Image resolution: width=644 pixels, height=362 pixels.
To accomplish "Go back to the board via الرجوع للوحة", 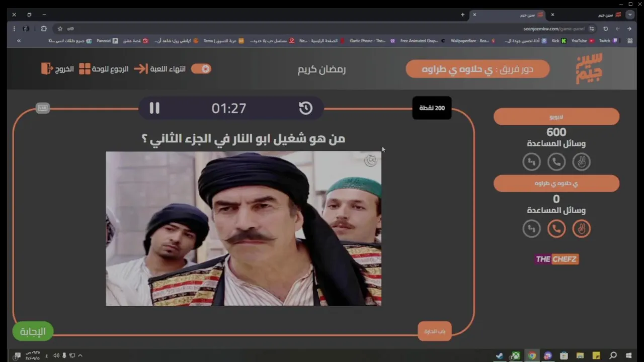I will pyautogui.click(x=110, y=69).
